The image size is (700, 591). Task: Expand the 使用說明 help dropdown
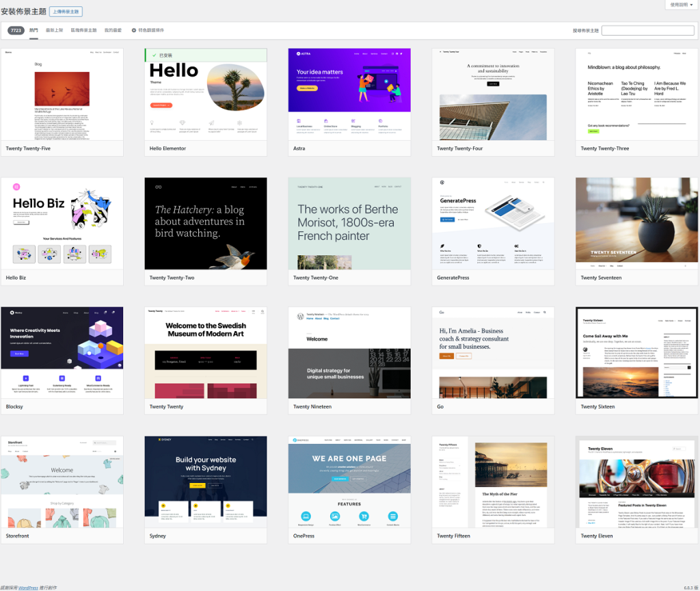(x=681, y=5)
